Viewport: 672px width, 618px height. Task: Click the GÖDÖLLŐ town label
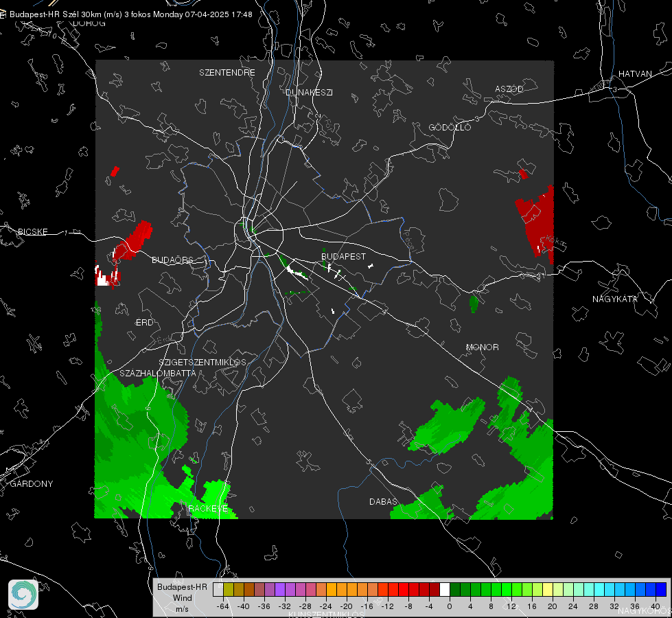(x=450, y=127)
